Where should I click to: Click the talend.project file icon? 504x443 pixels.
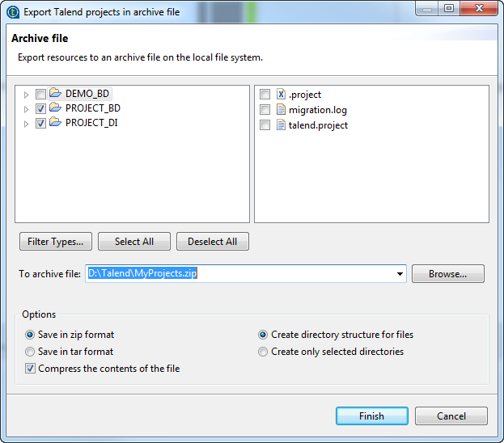pyautogui.click(x=281, y=125)
